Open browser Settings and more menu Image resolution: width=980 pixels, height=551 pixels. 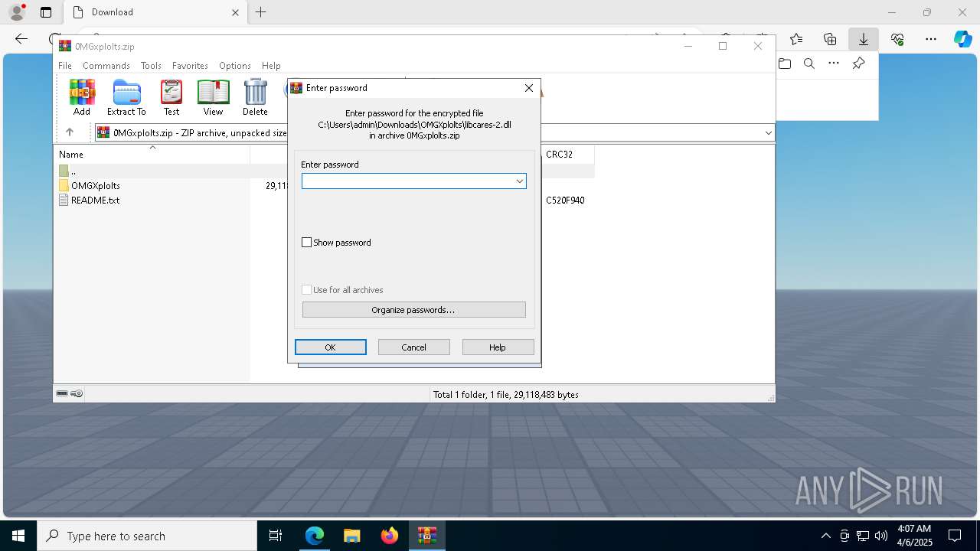click(x=931, y=39)
